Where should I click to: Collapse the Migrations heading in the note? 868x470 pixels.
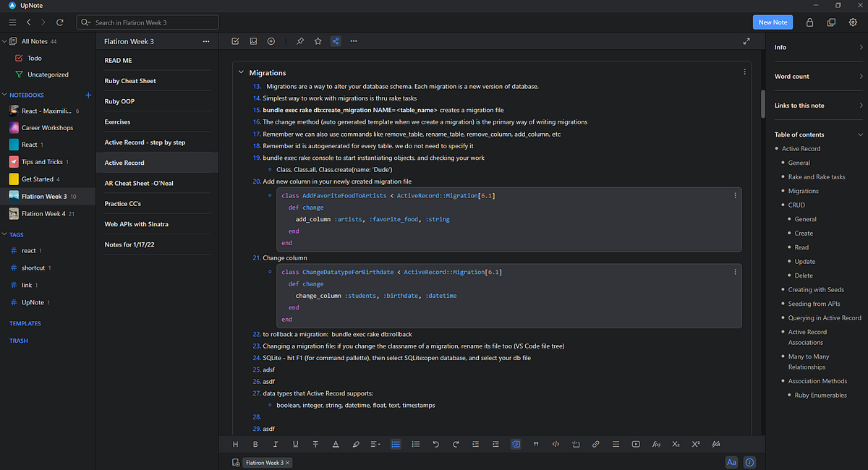tap(241, 72)
